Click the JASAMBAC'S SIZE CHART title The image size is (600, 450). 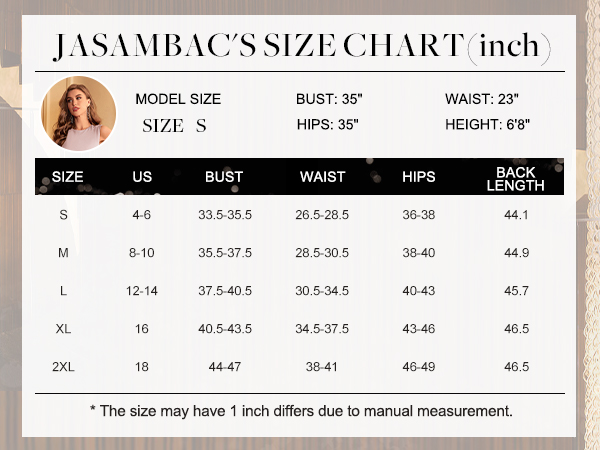pyautogui.click(x=302, y=46)
